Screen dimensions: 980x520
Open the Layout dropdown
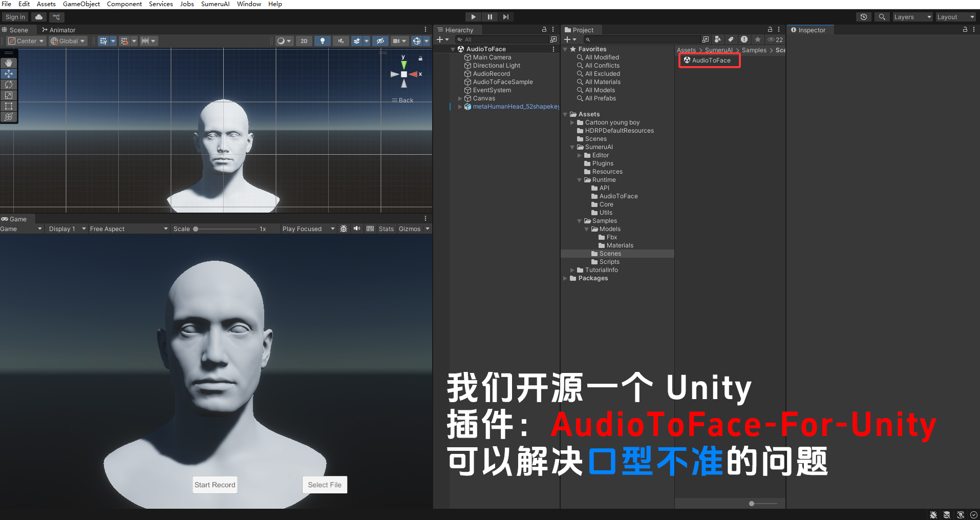(x=955, y=17)
